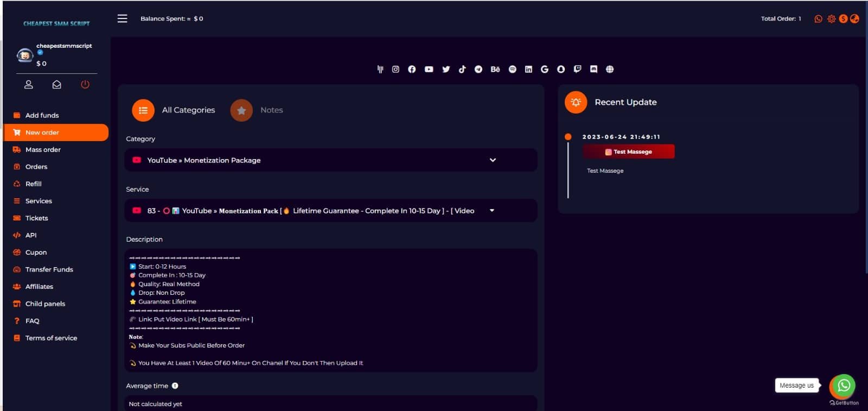Screen dimensions: 868x411
Task: Open Mass order from the sidebar
Action: pyautogui.click(x=43, y=150)
